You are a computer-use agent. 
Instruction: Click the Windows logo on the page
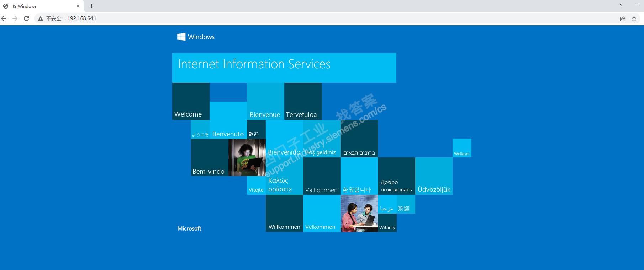(196, 37)
